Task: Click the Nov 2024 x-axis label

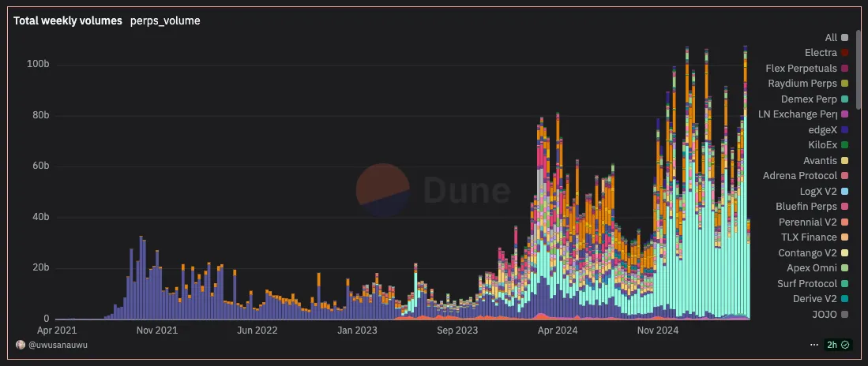Action: (x=658, y=331)
